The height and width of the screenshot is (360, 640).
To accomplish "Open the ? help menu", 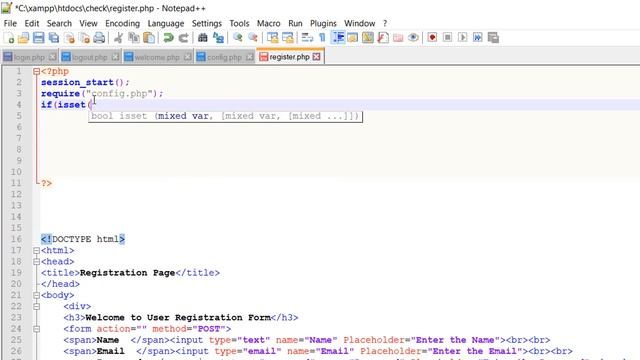I will pos(385,23).
